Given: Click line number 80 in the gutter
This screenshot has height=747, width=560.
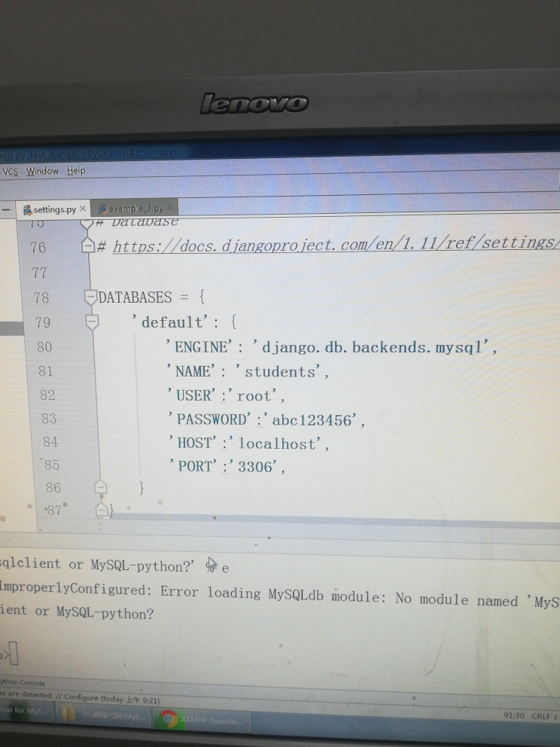Looking at the screenshot, I should tap(44, 347).
